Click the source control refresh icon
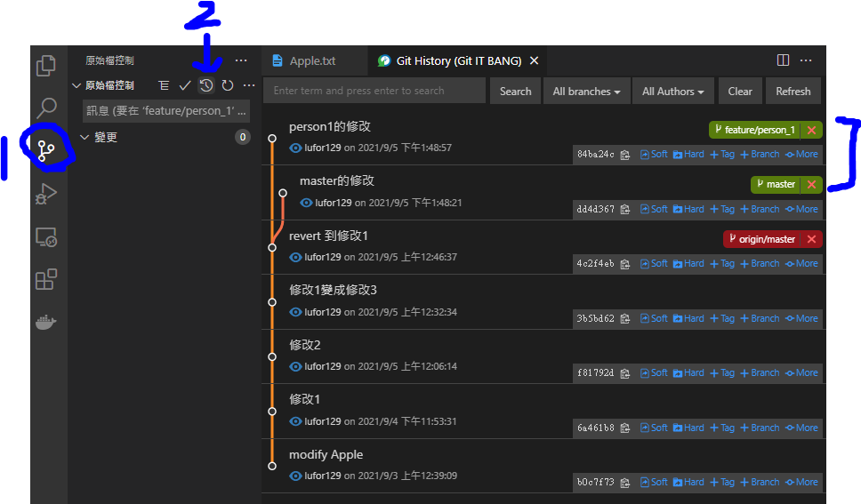The image size is (861, 504). (x=228, y=85)
